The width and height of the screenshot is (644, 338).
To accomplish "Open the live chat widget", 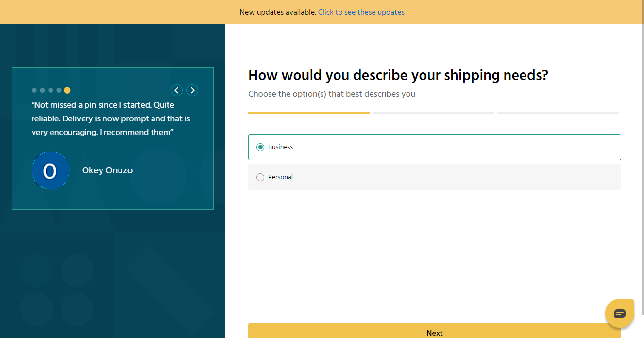I will pyautogui.click(x=620, y=313).
